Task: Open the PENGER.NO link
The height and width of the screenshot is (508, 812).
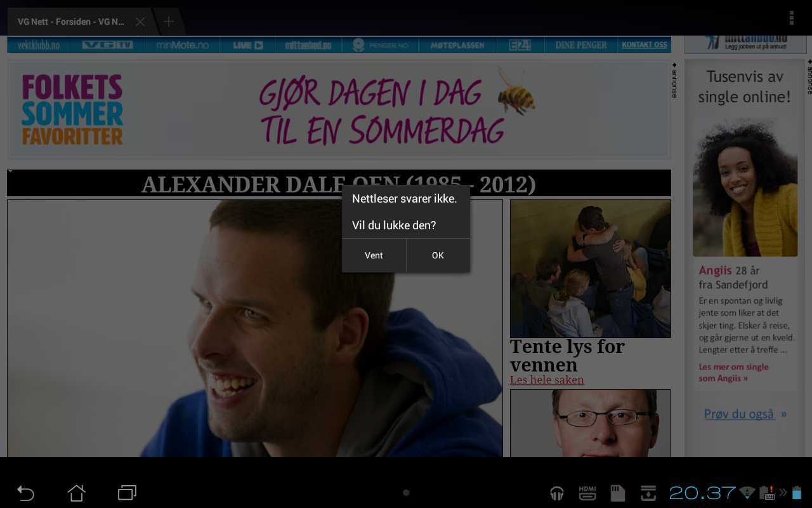Action: click(x=381, y=45)
